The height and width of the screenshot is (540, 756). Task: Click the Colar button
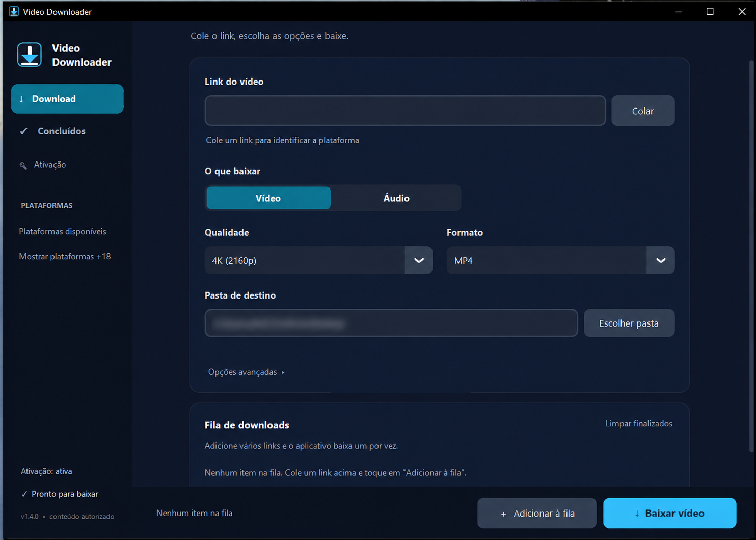643,111
